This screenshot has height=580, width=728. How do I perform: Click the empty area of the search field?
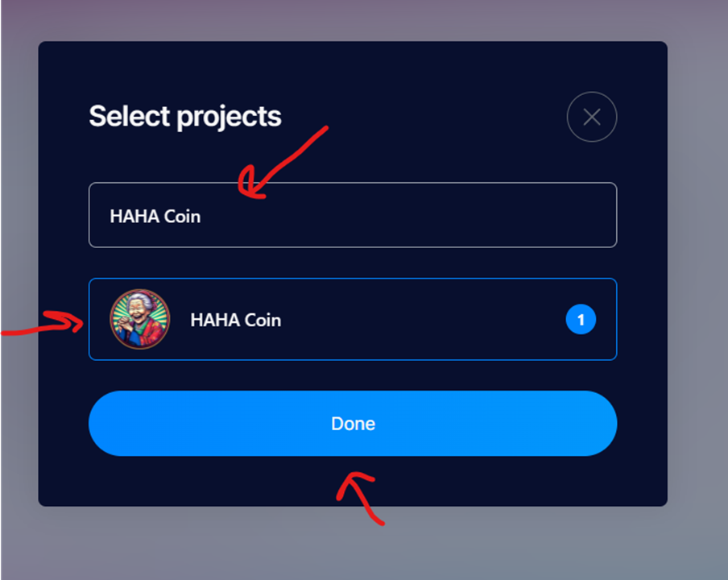pyautogui.click(x=408, y=215)
